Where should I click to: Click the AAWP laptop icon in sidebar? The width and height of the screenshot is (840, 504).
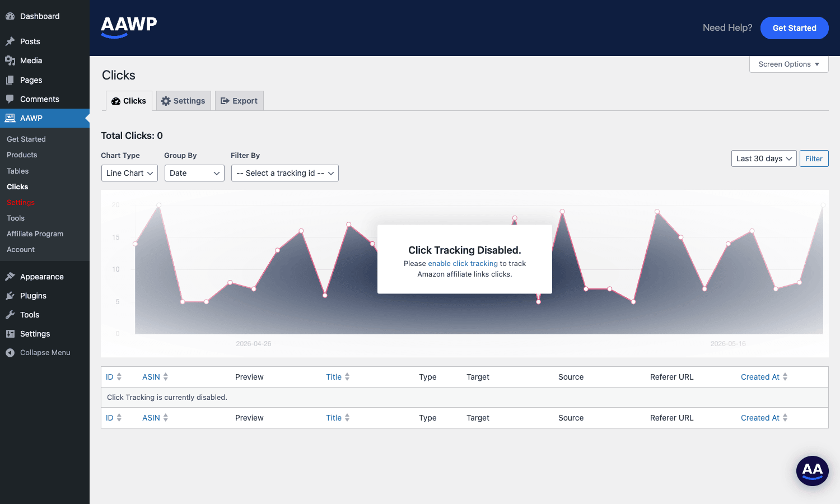pyautogui.click(x=10, y=118)
